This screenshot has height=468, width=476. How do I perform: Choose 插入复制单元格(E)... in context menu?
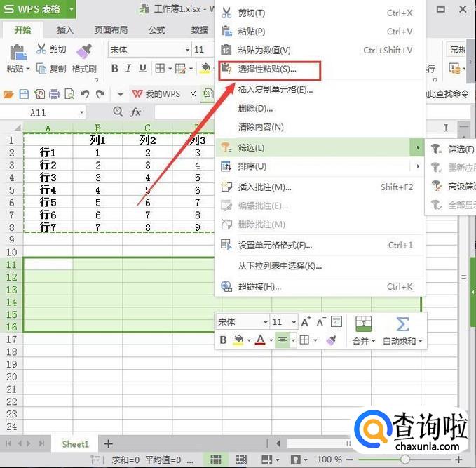(318, 90)
